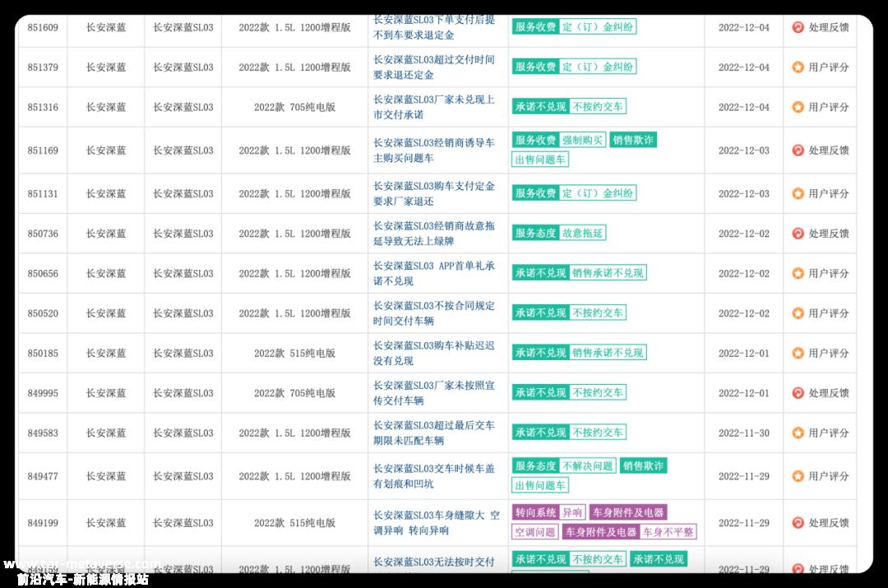Click model 长安深蓝SL03 in row 849477
The width and height of the screenshot is (888, 588).
coord(183,476)
